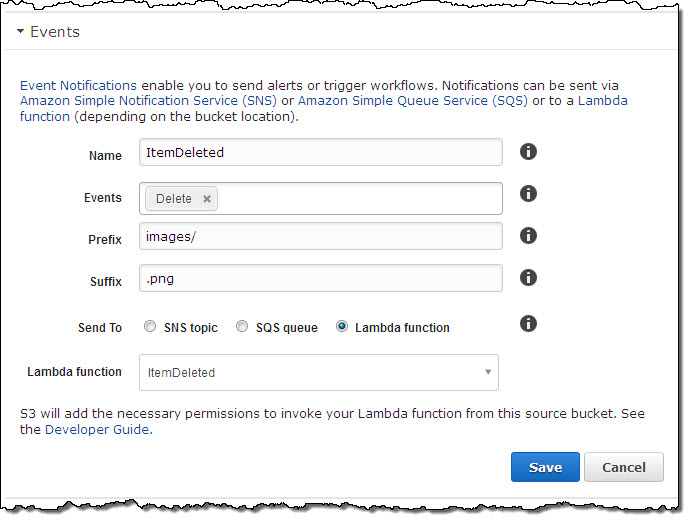Select the SNS topic radio button

pos(150,327)
